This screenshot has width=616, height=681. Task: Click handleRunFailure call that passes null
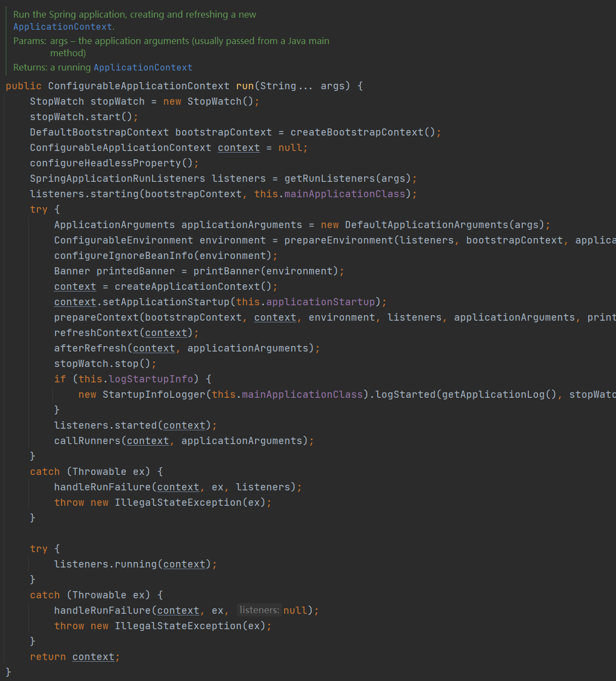(x=102, y=610)
